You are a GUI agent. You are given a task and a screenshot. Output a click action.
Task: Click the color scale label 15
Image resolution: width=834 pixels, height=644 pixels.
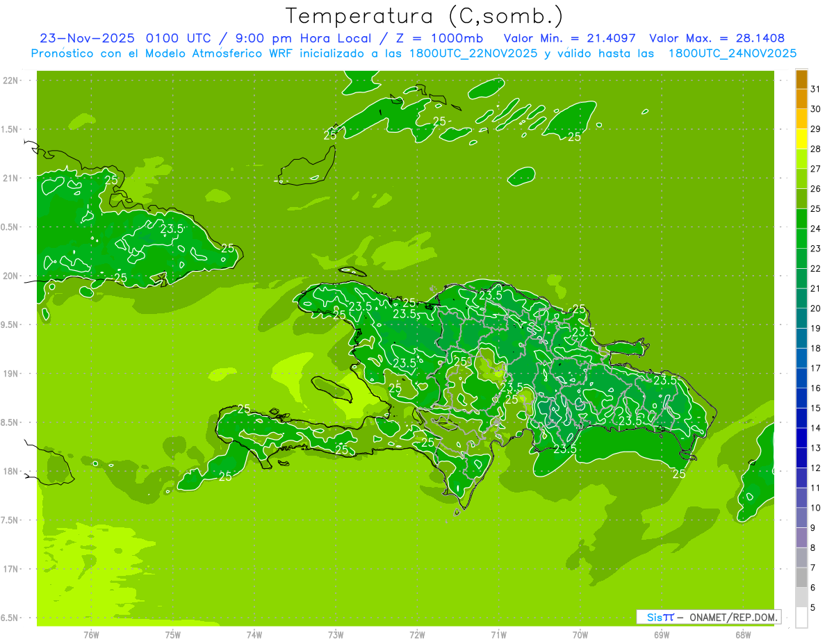point(817,408)
